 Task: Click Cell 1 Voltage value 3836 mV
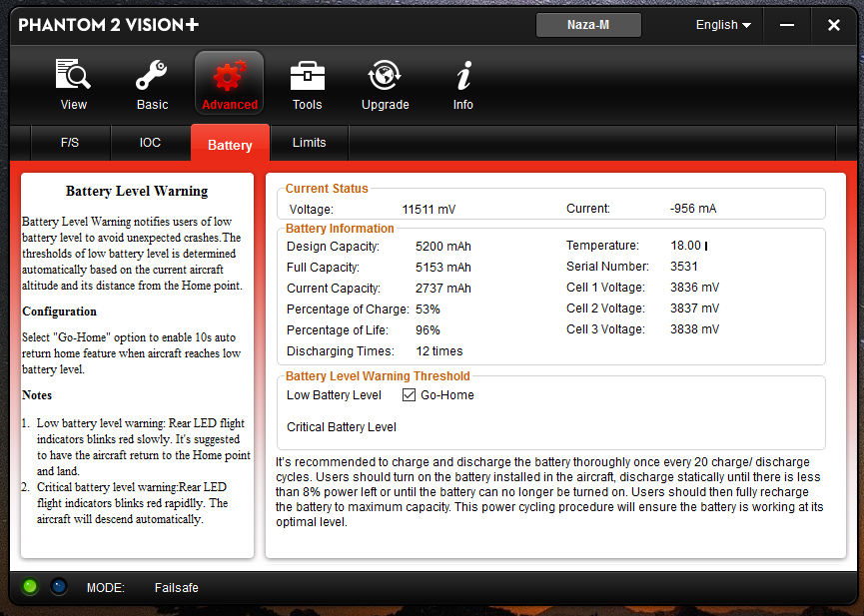click(x=694, y=288)
